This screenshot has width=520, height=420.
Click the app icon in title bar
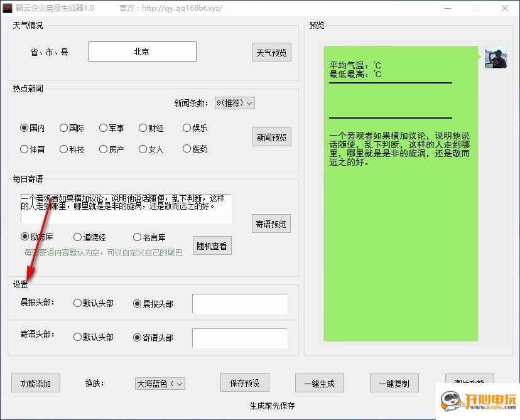[8, 8]
